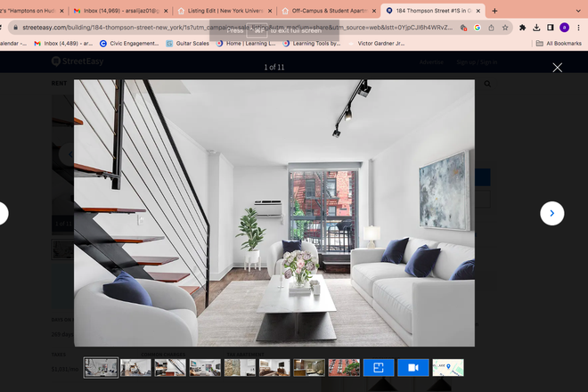Click Sign up / Sign in

pos(477,62)
